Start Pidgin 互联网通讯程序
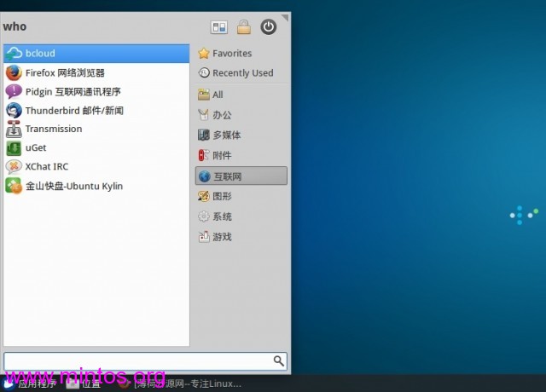Image resolution: width=546 pixels, height=392 pixels. [x=73, y=91]
